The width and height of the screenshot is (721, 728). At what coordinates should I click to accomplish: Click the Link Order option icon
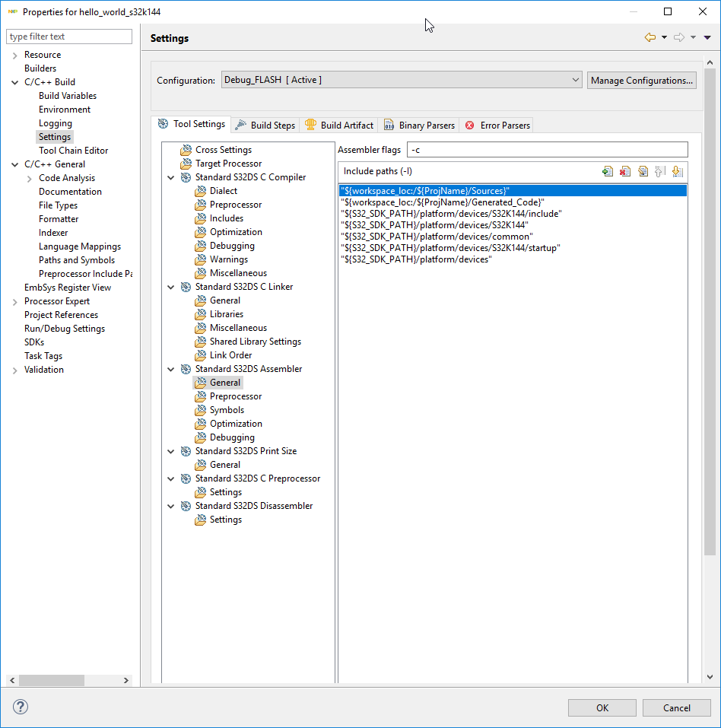point(201,355)
